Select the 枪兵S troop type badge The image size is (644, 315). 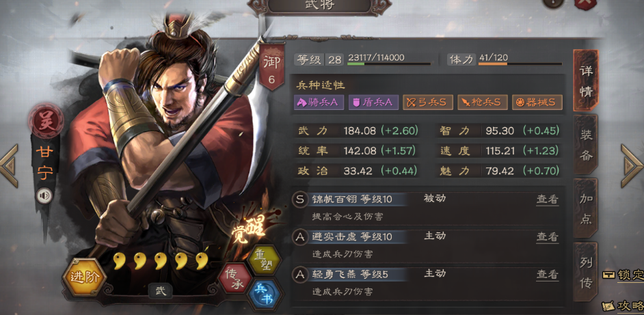point(482,102)
